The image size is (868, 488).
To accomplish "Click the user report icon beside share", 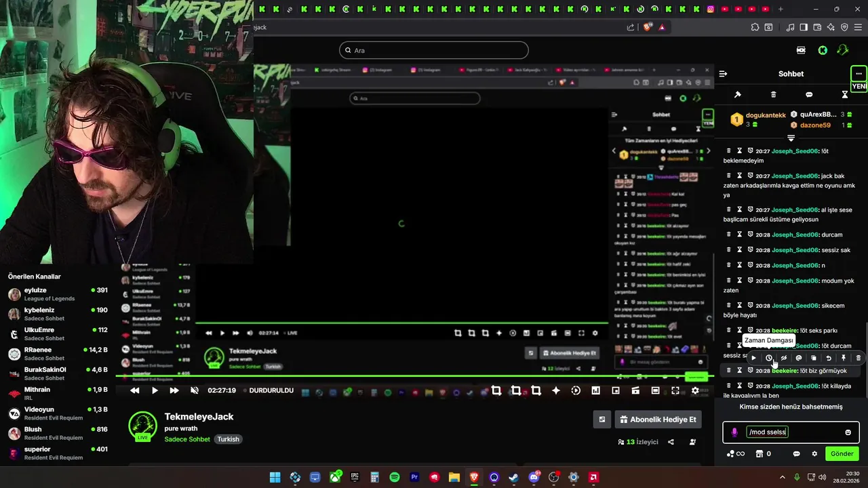I will point(692,442).
